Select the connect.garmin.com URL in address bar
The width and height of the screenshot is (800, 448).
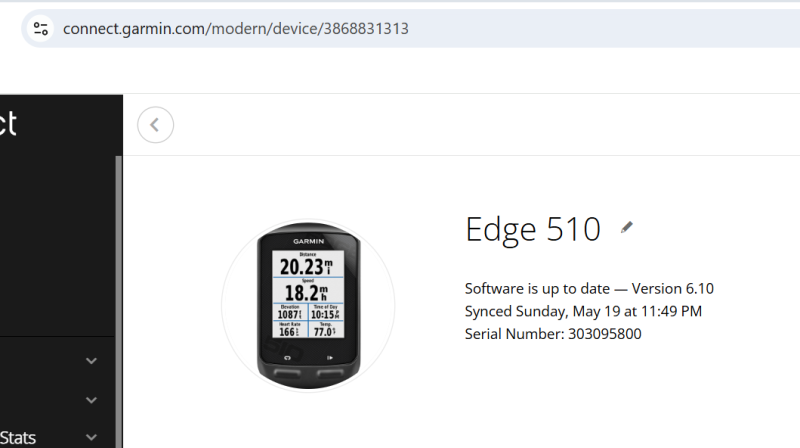[236, 29]
